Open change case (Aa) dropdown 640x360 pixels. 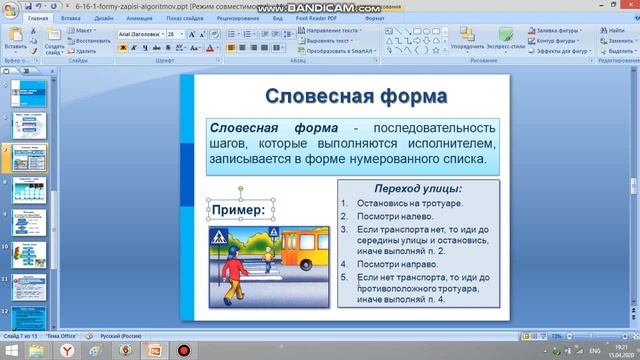(x=195, y=48)
